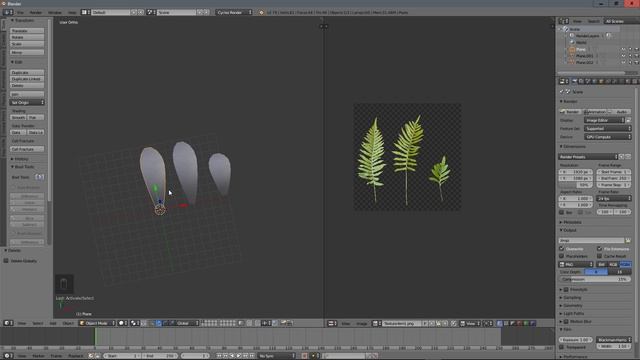640x360 pixels.
Task: Click the Rotate button
Action: [x=27, y=37]
